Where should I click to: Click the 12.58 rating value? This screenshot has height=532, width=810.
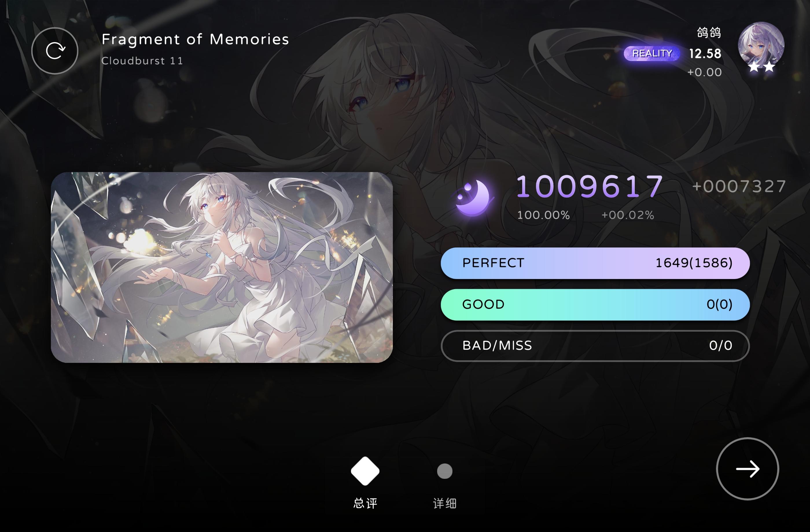(705, 53)
